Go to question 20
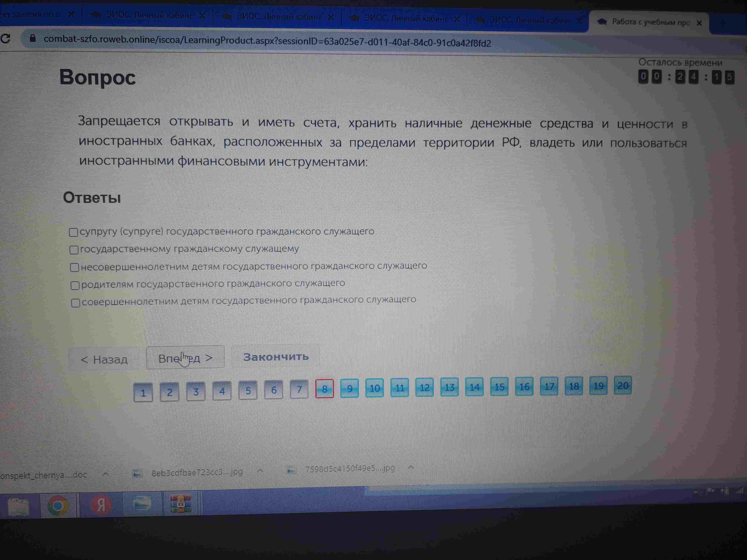Screen dimensions: 747x560 pyautogui.click(x=623, y=385)
